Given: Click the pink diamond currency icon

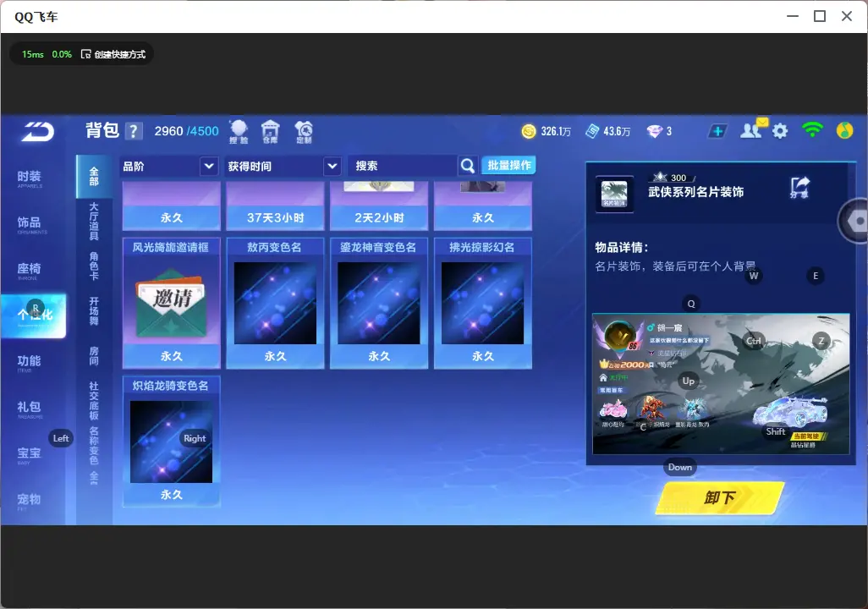Looking at the screenshot, I should coord(654,131).
